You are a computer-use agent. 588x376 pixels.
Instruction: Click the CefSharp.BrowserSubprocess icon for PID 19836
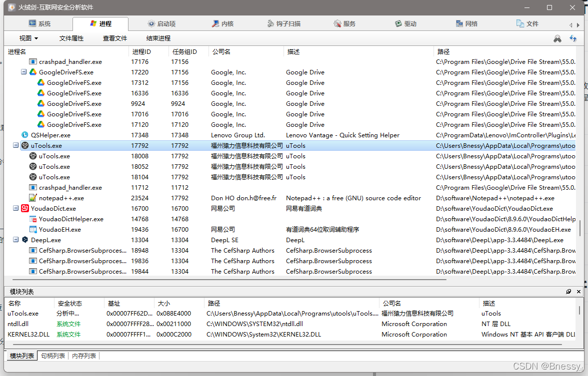tap(33, 261)
